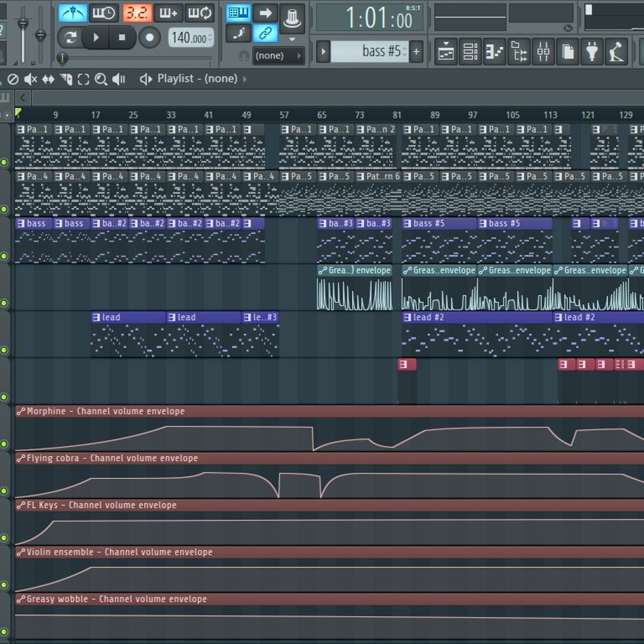This screenshot has width=644, height=644.
Task: Toggle step editing mode icon
Action: pos(238,33)
